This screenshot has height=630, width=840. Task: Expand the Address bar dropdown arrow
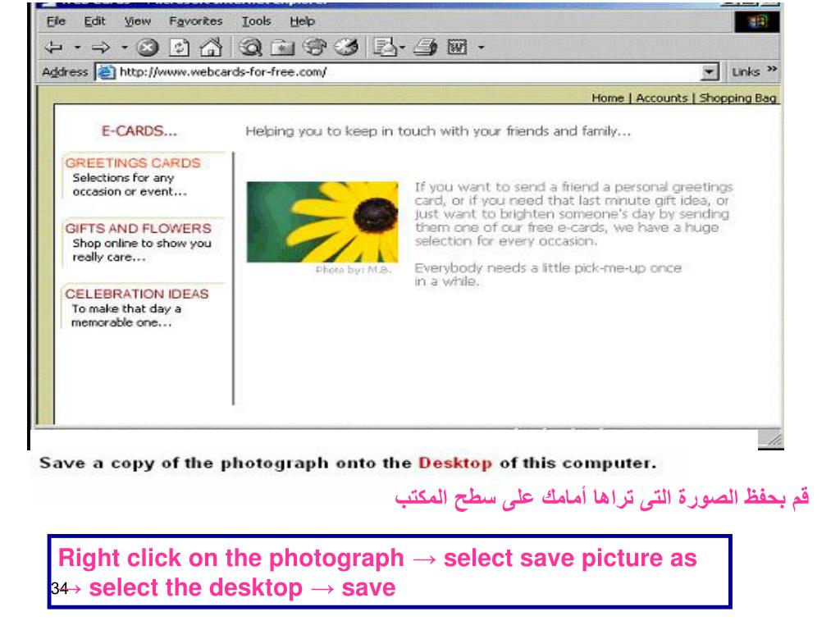(x=710, y=72)
